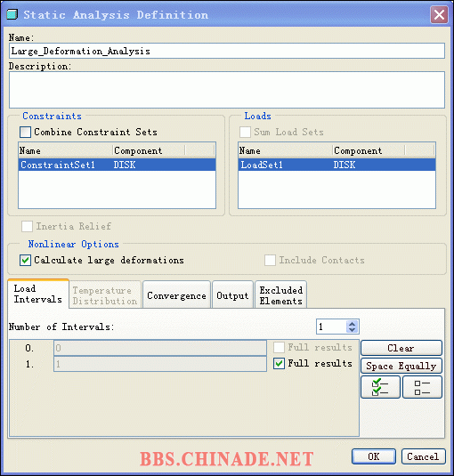This screenshot has height=476, width=454.
Task: Switch to the Convergence tab
Action: (x=176, y=295)
